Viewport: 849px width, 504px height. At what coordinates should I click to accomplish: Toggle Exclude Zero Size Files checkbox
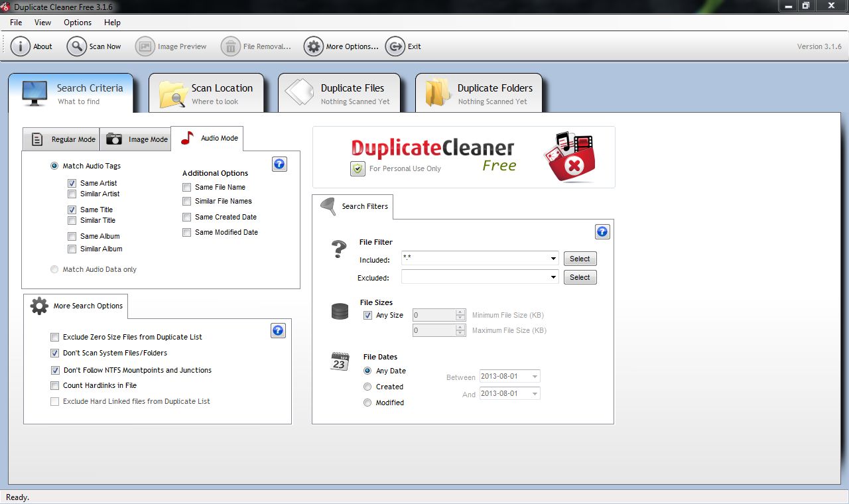55,338
